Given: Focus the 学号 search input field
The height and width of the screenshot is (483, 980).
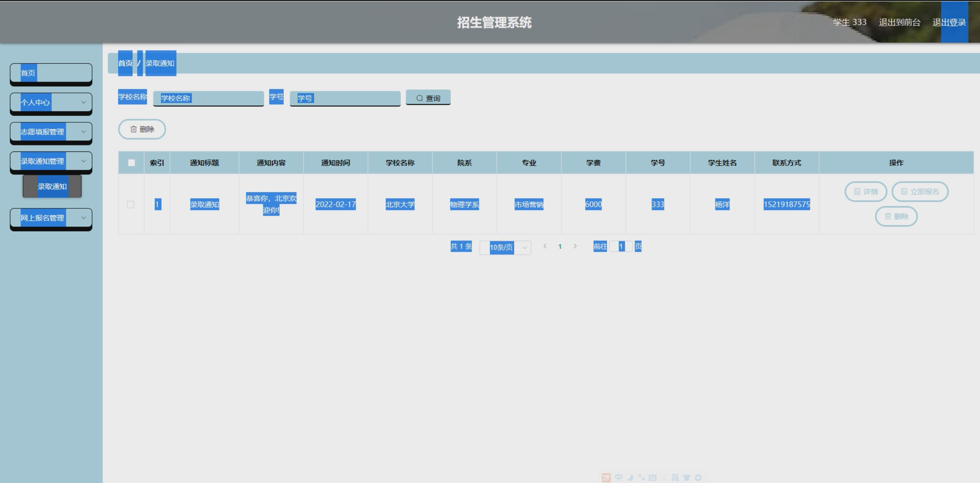Looking at the screenshot, I should pos(345,99).
